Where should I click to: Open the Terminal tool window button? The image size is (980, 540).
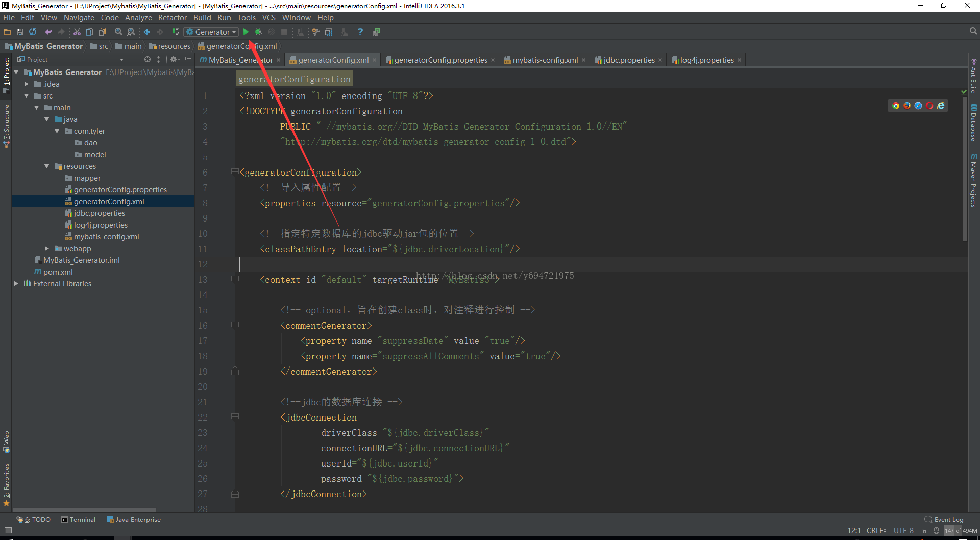click(x=79, y=520)
